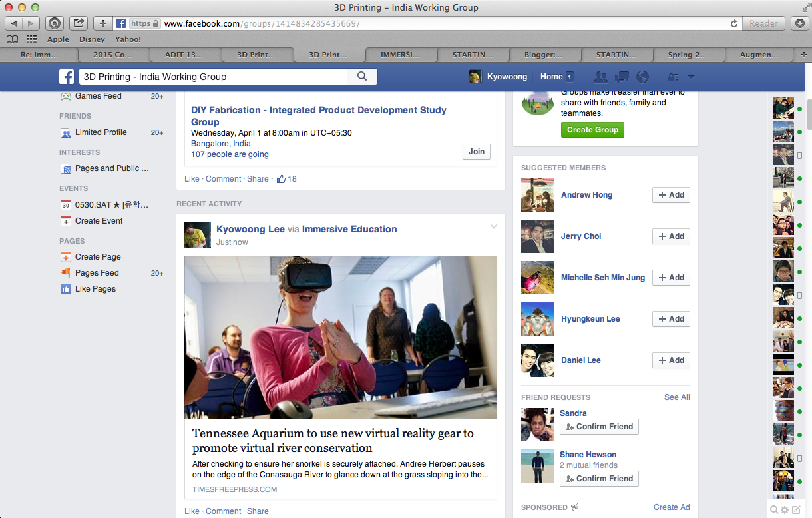Click '107 people are going' link
812x518 pixels.
[230, 154]
